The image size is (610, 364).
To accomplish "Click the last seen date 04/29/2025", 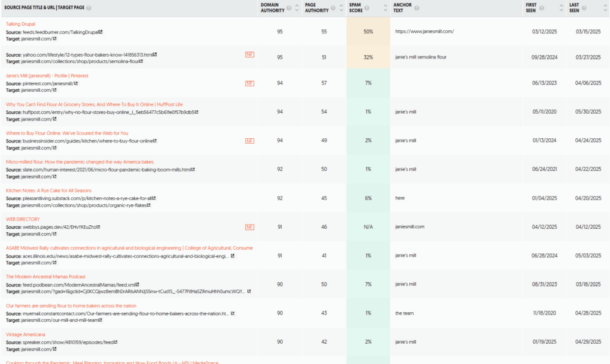I will click(588, 342).
